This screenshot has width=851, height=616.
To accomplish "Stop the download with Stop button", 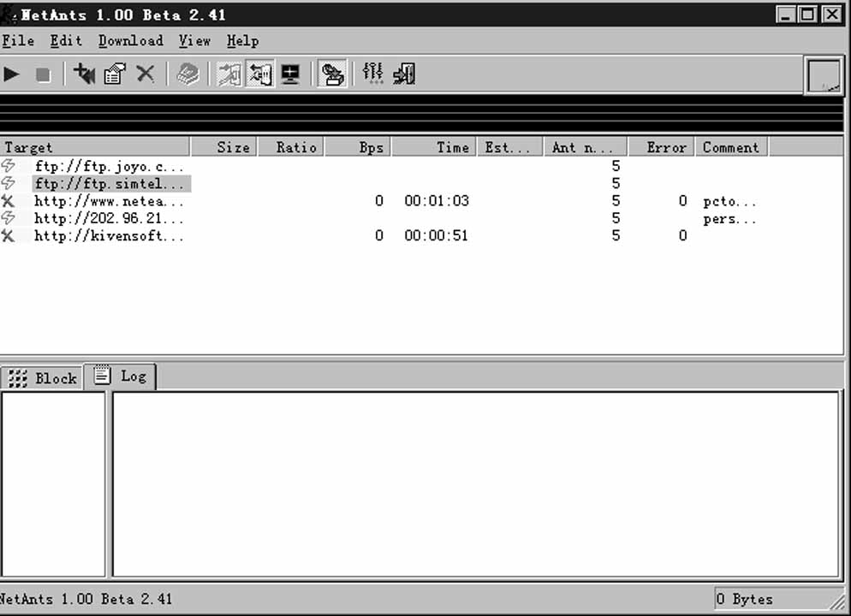I will coord(43,74).
